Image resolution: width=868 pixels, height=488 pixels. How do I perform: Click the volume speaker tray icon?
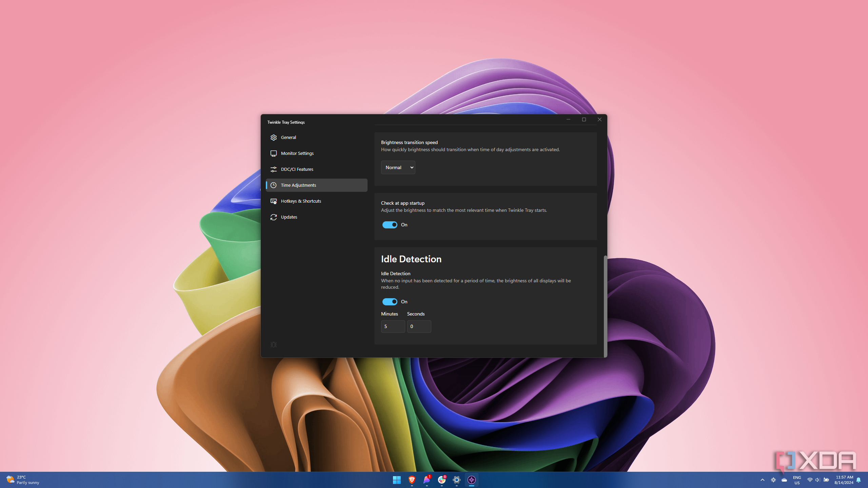click(817, 480)
